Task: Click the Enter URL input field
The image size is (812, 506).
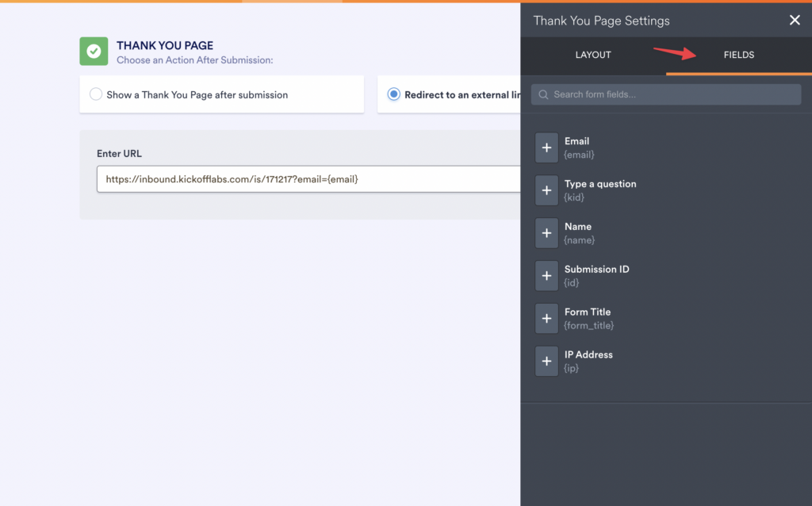Action: (x=308, y=179)
